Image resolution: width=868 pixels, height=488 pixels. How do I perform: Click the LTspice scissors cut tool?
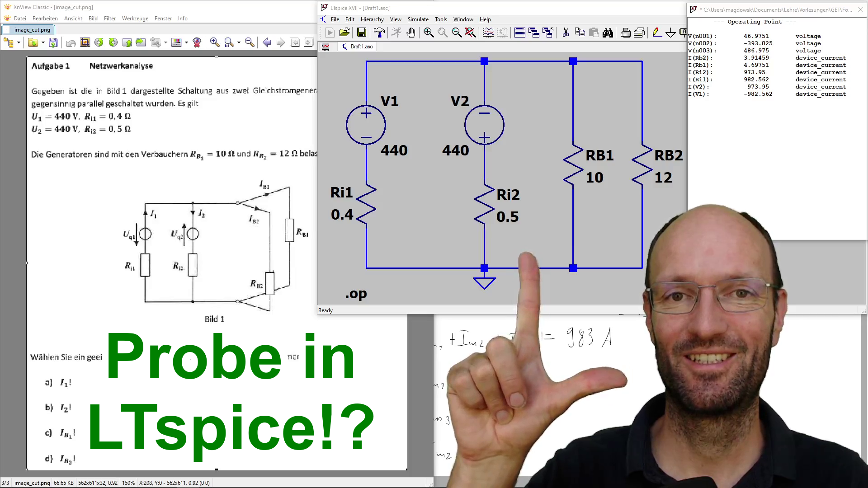(566, 33)
